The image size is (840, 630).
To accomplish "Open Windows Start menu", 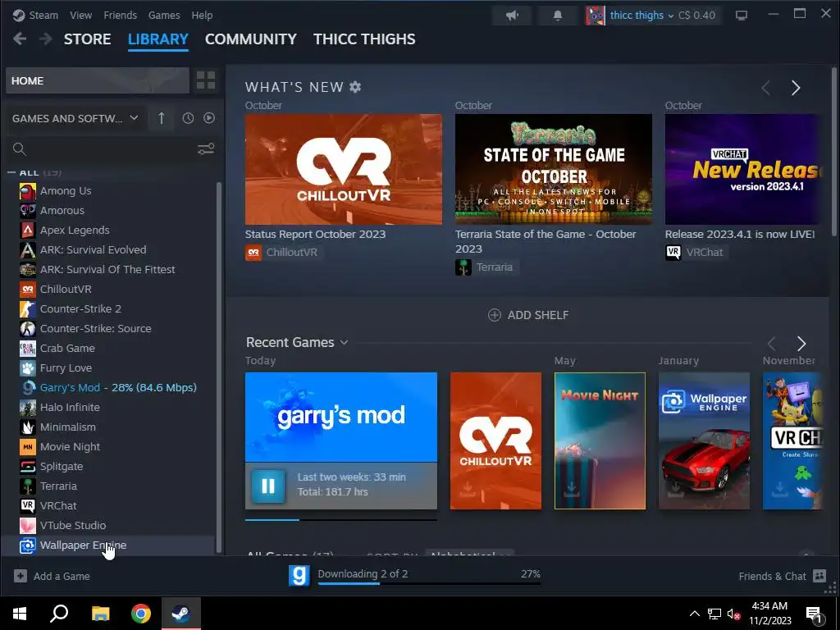I will (x=20, y=614).
